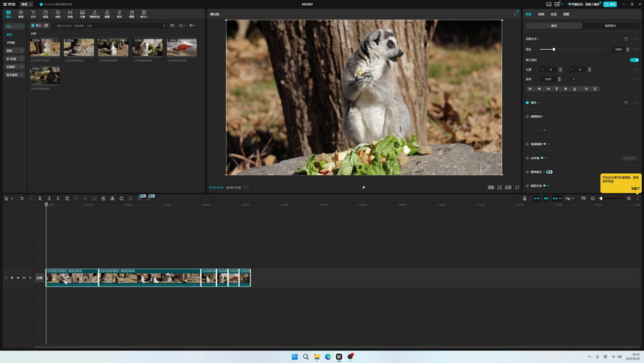Click the Delete clip trash icon
This screenshot has height=363, width=644.
coord(67,199)
